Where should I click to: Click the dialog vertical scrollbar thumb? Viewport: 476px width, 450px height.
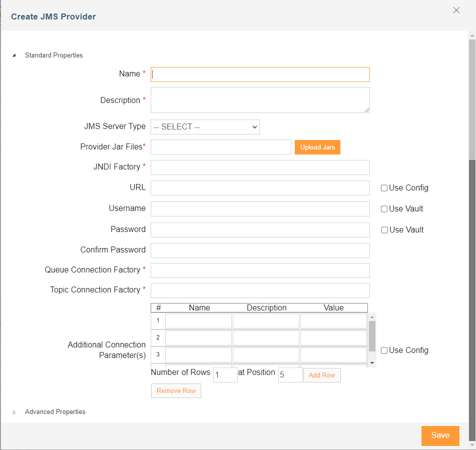coord(472,99)
